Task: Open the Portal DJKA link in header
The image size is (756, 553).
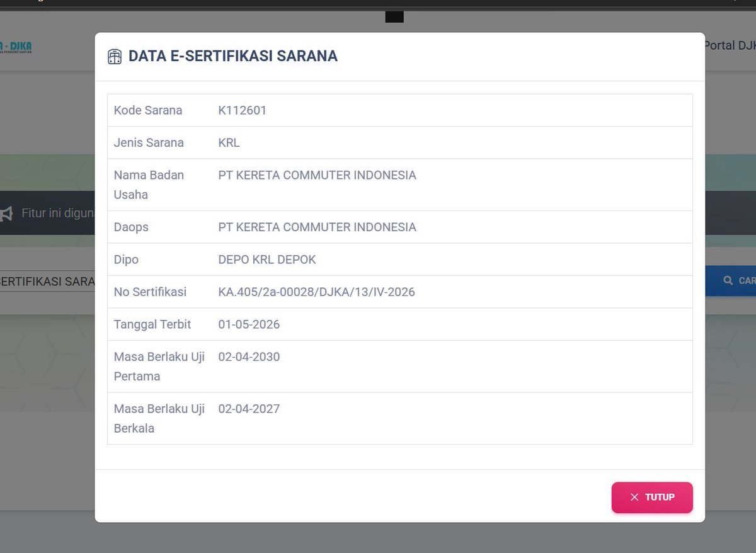Action: (730, 45)
